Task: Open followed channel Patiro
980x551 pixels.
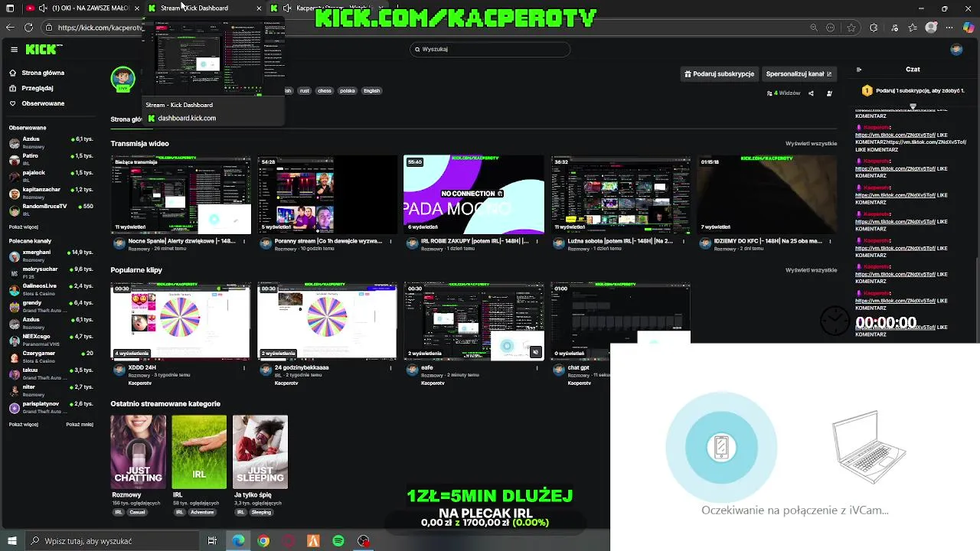Action: 51,158
